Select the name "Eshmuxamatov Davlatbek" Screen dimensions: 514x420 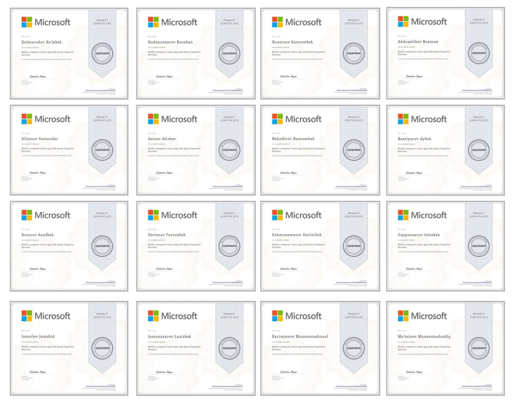297,235
